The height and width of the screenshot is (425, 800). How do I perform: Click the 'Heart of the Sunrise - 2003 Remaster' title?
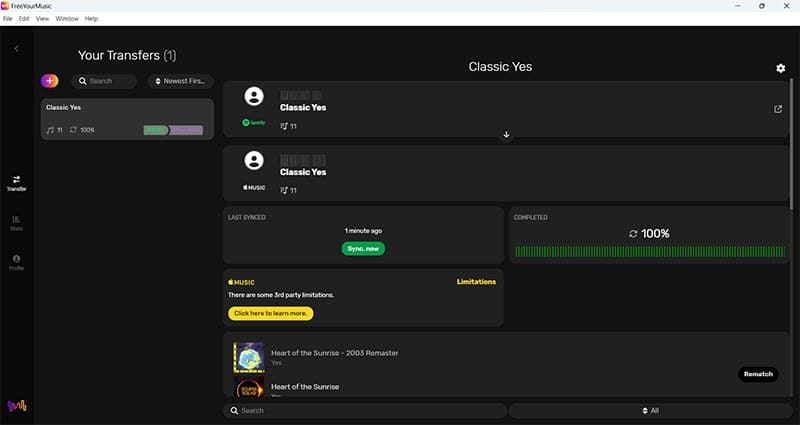coord(335,353)
